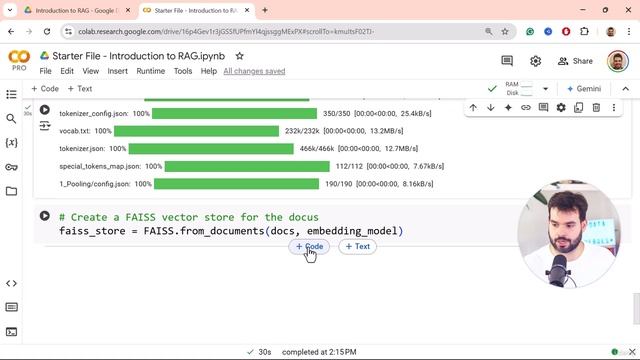Screen dimensions: 640x360
Task: Insert code cell with hovered + Code button
Action: tap(309, 247)
